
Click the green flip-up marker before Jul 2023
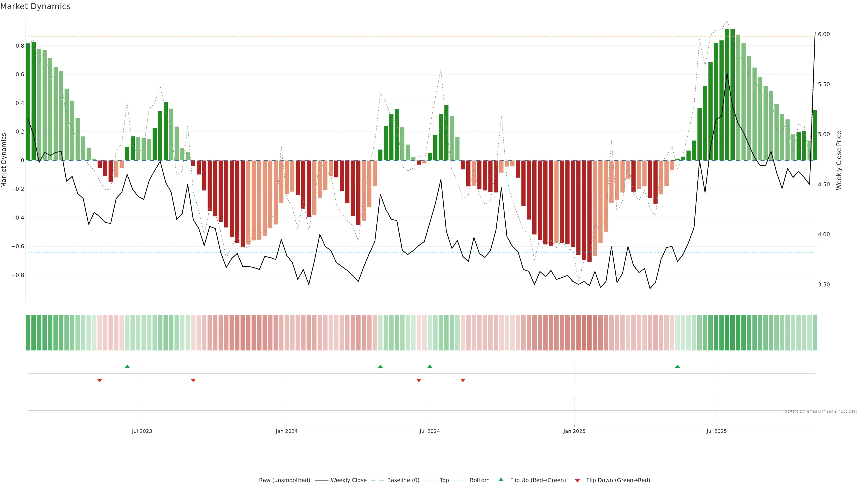click(127, 366)
